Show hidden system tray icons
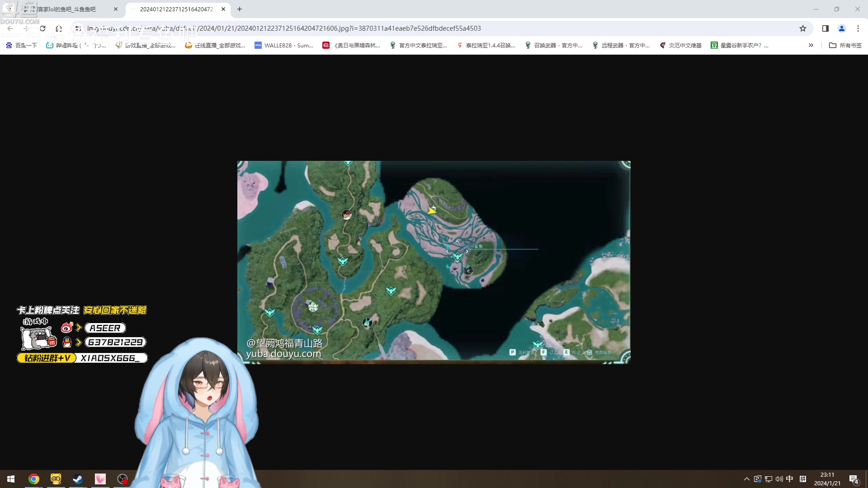The image size is (868, 488). point(746,479)
